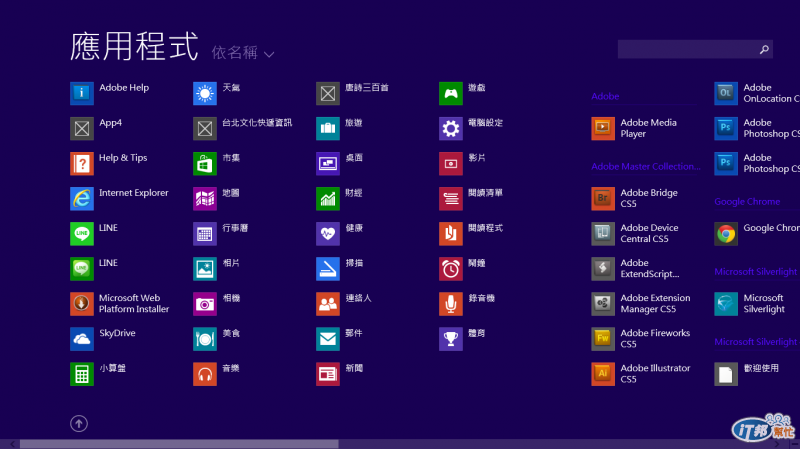Open Adobe Device Central CS5
This screenshot has height=449, width=800.
pyautogui.click(x=635, y=234)
